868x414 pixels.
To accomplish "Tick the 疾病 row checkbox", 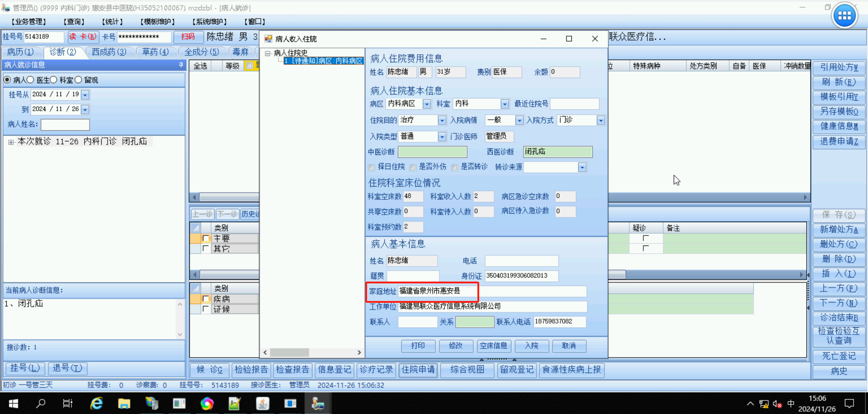I will 206,299.
